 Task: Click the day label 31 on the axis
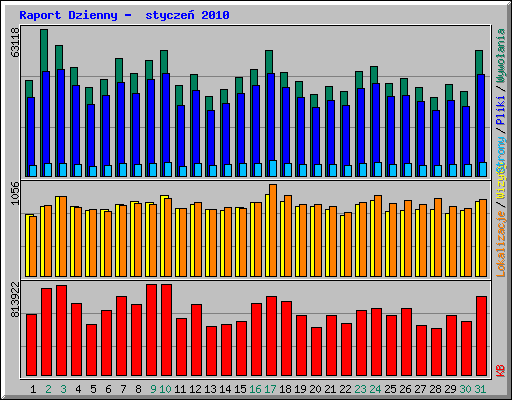click(480, 389)
